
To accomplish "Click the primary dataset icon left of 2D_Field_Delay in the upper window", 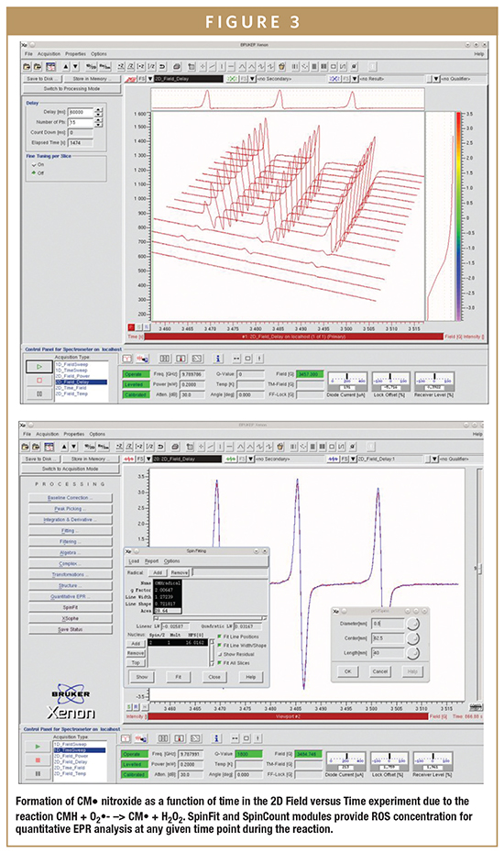I will 130,79.
